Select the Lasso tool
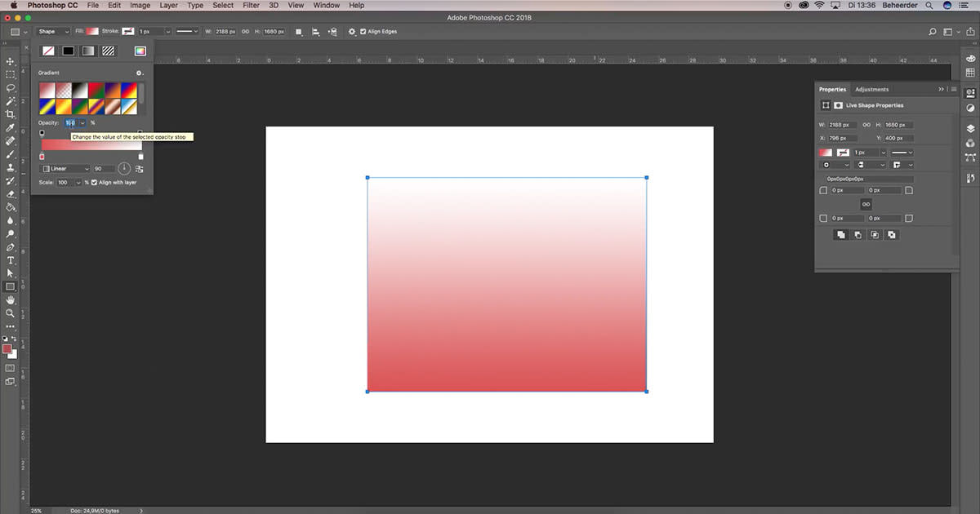This screenshot has width=980, height=514. pos(11,87)
